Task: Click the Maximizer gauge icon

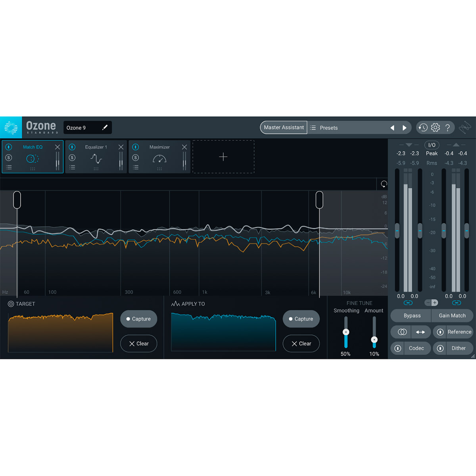Action: 159,159
